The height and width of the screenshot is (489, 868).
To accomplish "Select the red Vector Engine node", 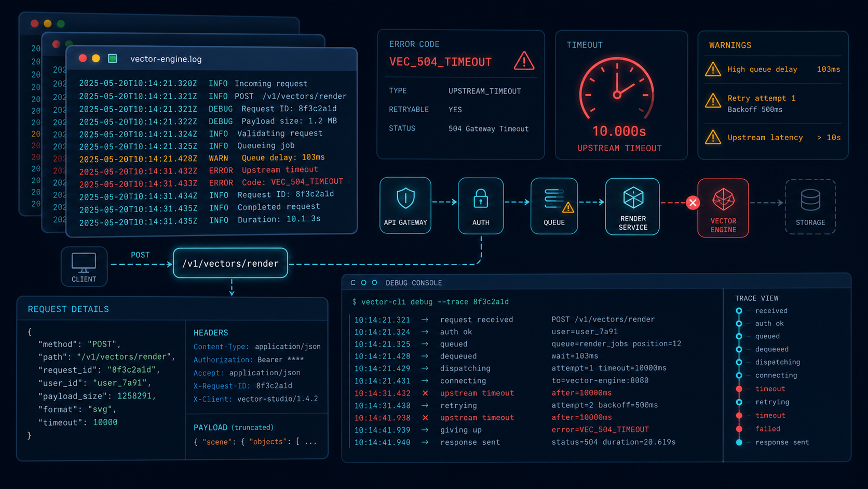I will tap(723, 208).
